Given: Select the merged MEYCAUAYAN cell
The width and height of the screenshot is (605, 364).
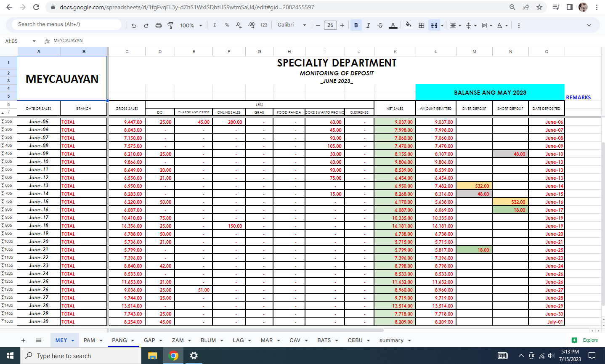Looking at the screenshot, I should point(62,79).
